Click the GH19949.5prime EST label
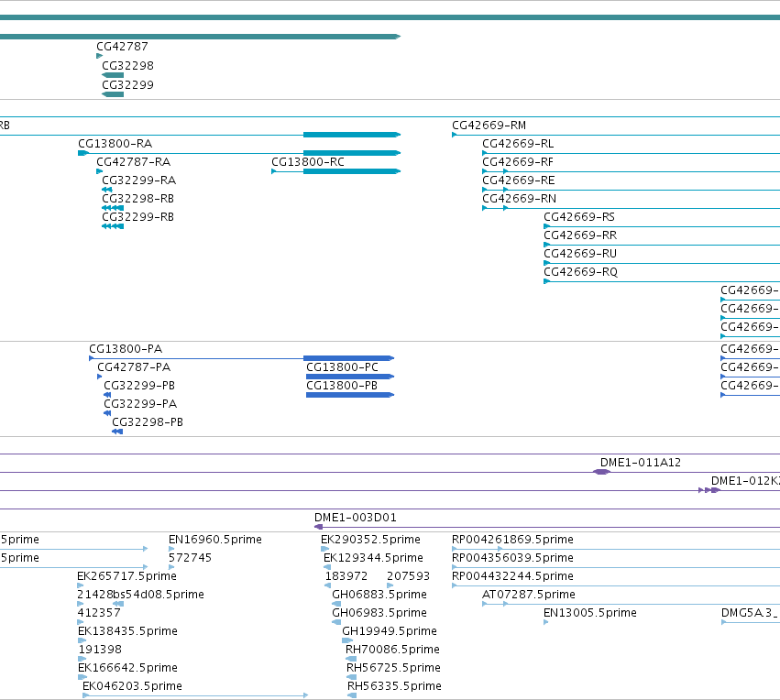 click(x=390, y=632)
